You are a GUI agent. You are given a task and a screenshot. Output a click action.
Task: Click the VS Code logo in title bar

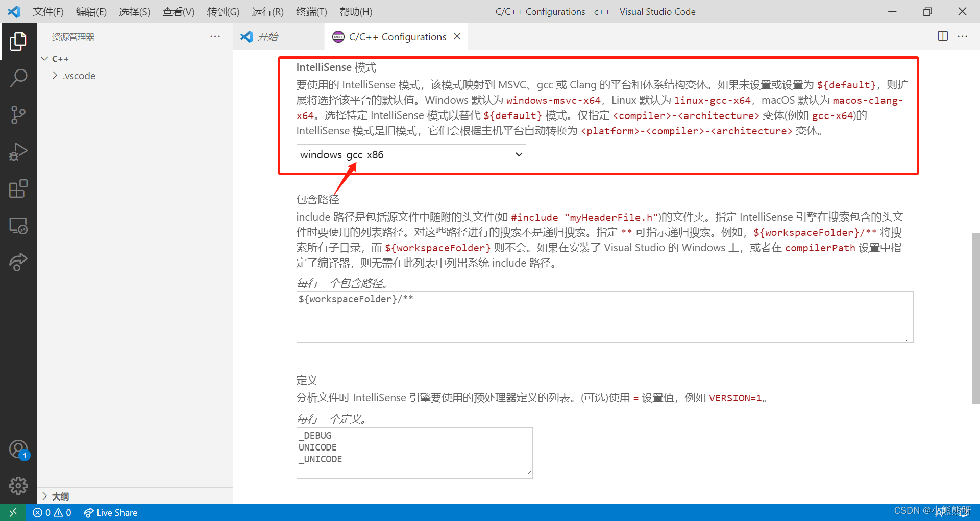pos(14,11)
